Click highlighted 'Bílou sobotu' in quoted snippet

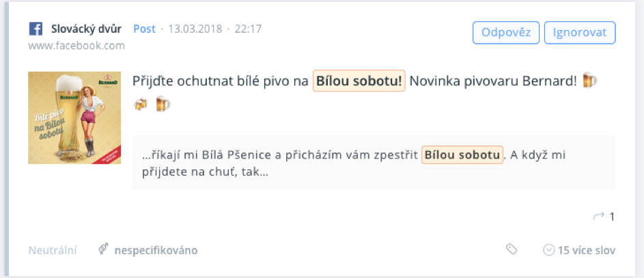(462, 155)
